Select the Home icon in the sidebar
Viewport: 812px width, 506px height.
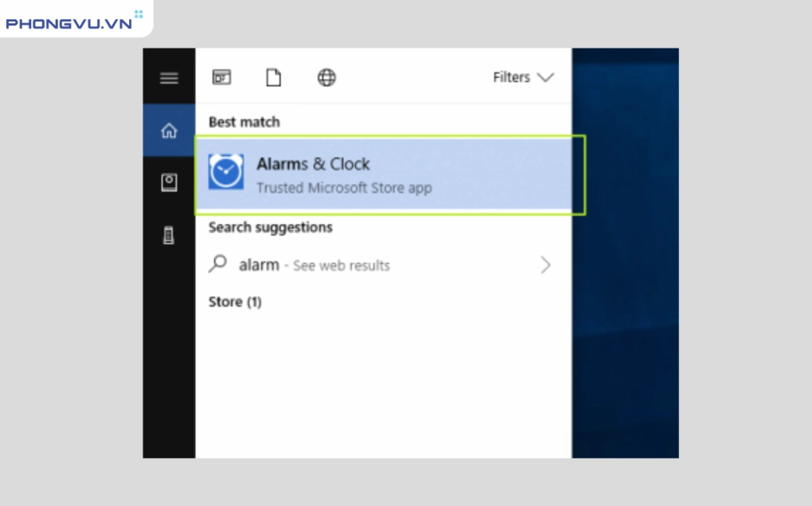(169, 130)
